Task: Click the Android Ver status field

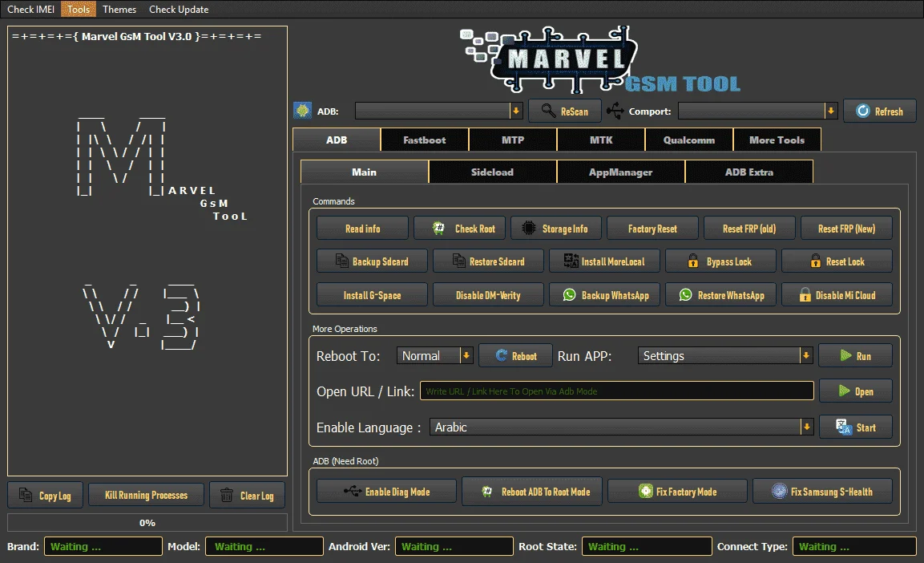Action: 454,546
